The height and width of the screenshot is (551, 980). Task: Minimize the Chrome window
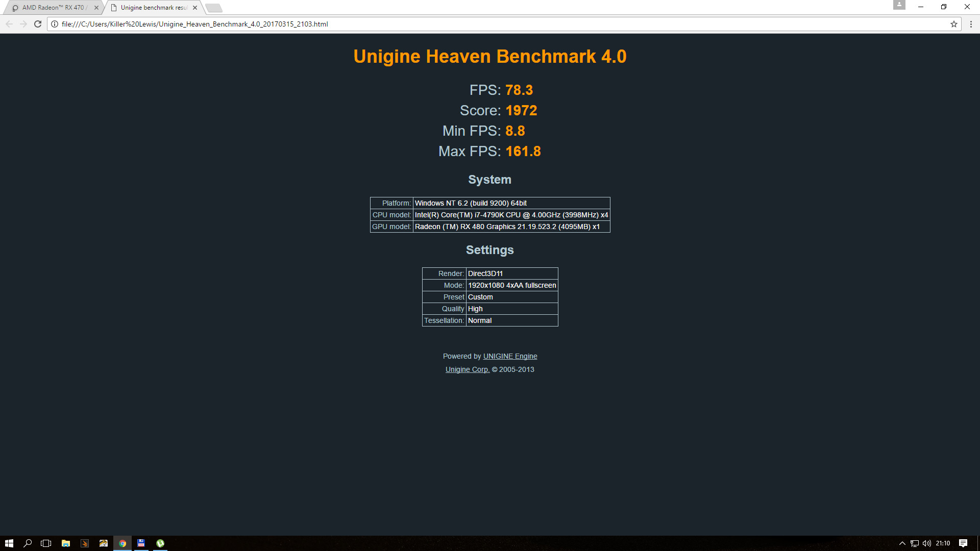[x=921, y=7]
